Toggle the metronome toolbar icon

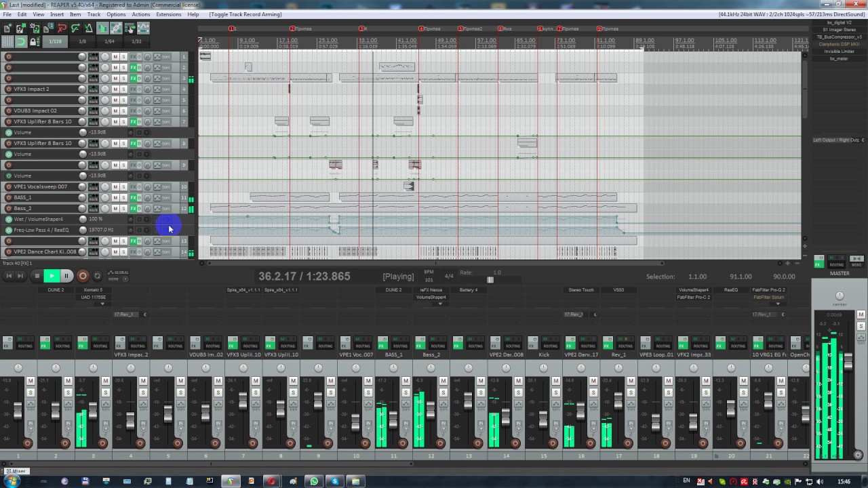click(x=89, y=28)
